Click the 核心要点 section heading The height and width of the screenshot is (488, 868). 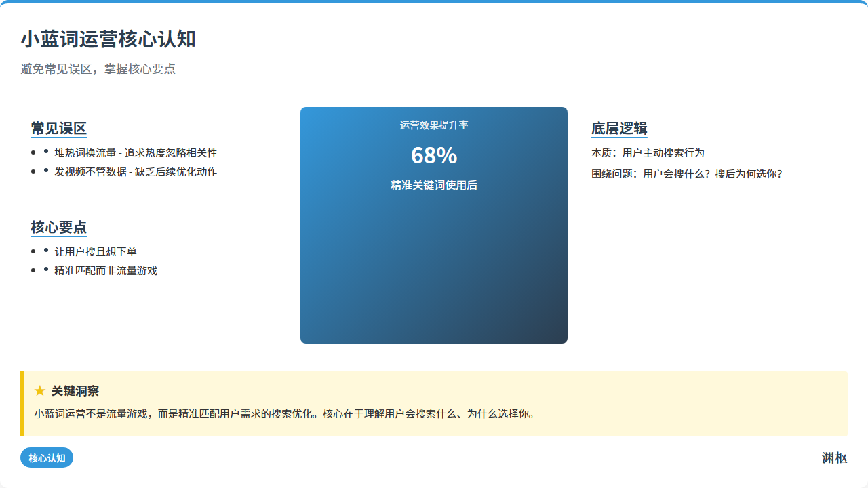[x=59, y=228]
